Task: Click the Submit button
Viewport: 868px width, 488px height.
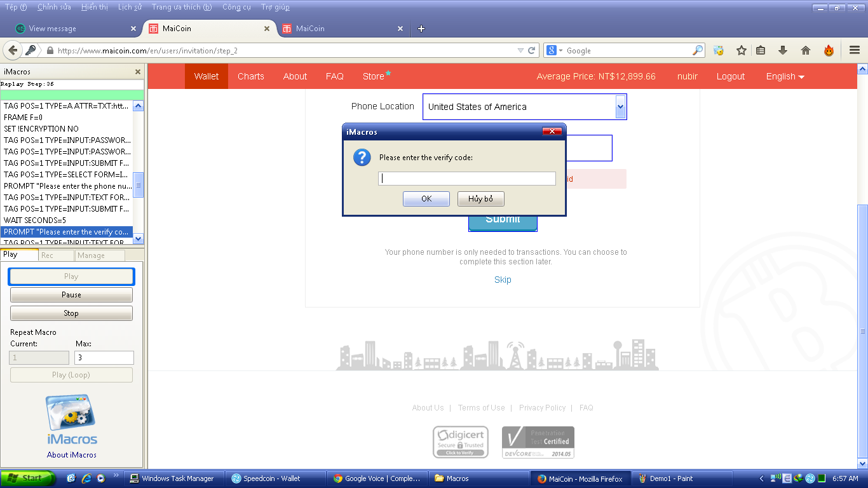Action: pos(503,223)
